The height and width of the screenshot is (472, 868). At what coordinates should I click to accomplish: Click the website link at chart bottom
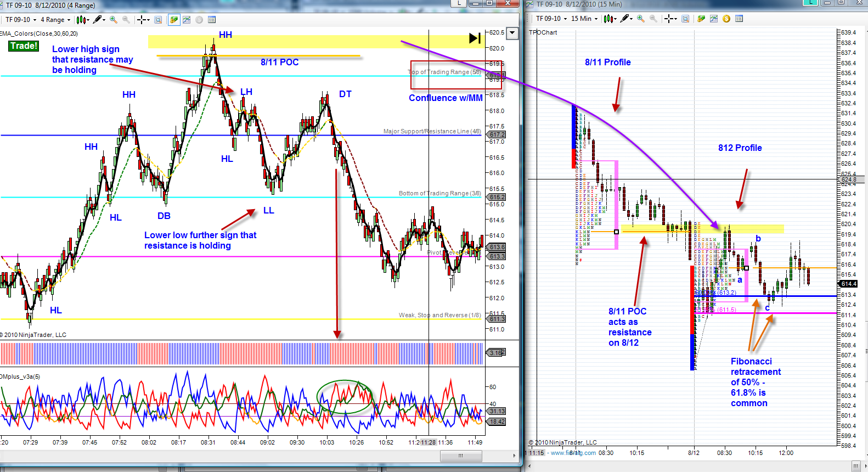[x=573, y=453]
